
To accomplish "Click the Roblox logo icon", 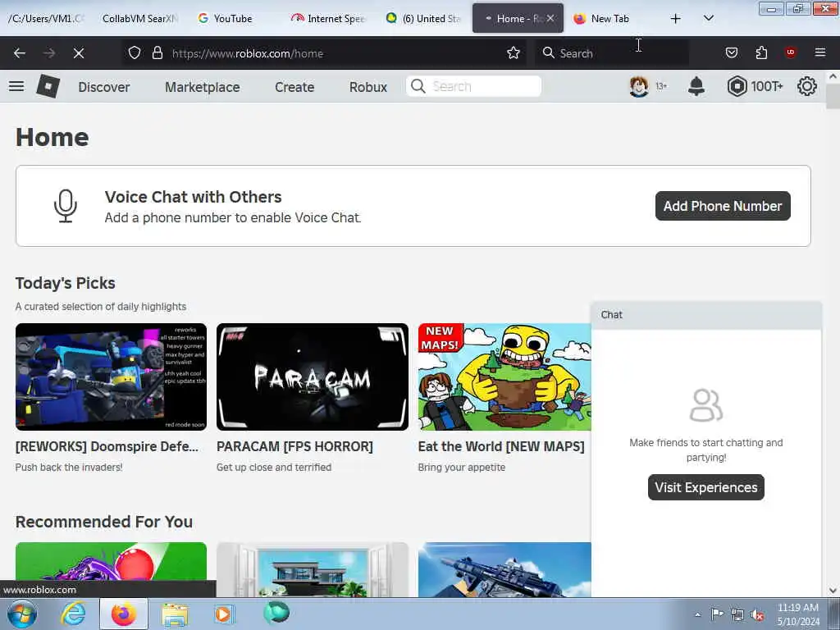I will (x=48, y=86).
